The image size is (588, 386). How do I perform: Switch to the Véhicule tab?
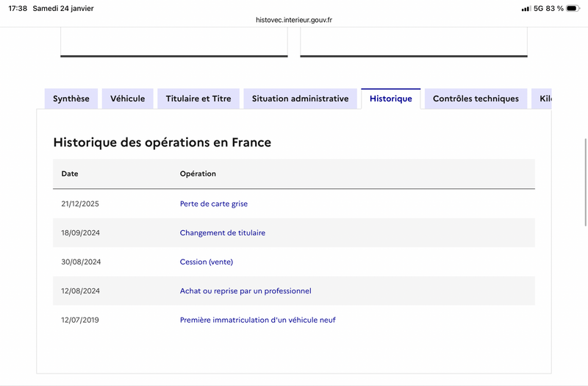pos(128,99)
